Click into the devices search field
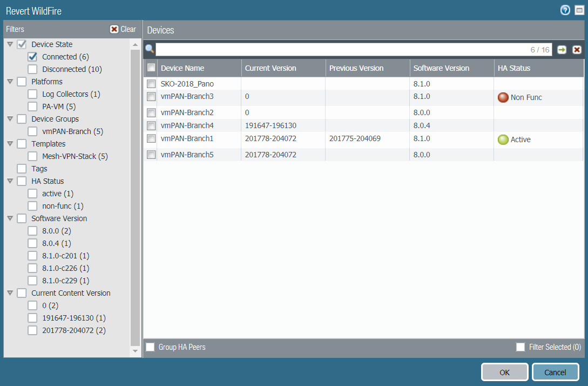 click(x=340, y=50)
